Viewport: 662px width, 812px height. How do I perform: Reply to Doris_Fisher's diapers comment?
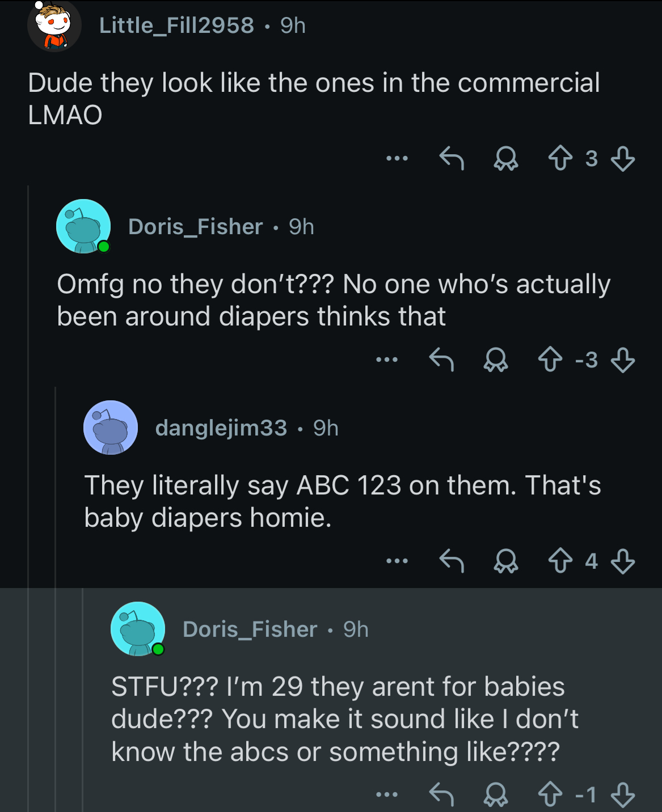[441, 360]
